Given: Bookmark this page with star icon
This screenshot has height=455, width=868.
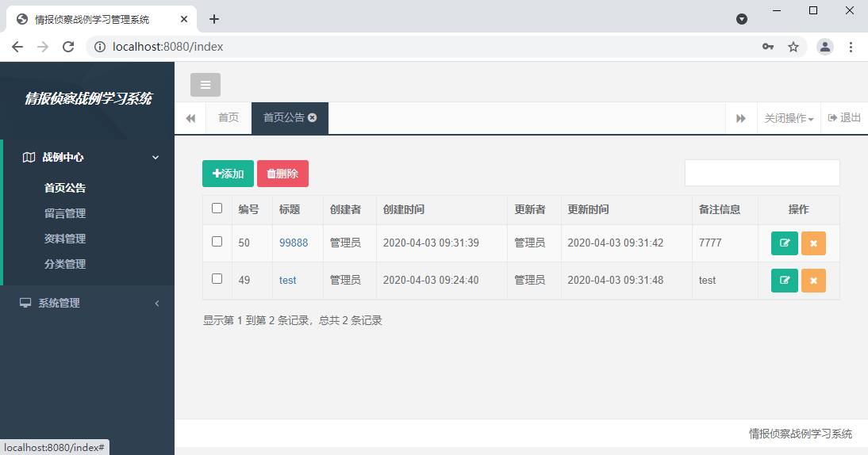Looking at the screenshot, I should pyautogui.click(x=793, y=47).
